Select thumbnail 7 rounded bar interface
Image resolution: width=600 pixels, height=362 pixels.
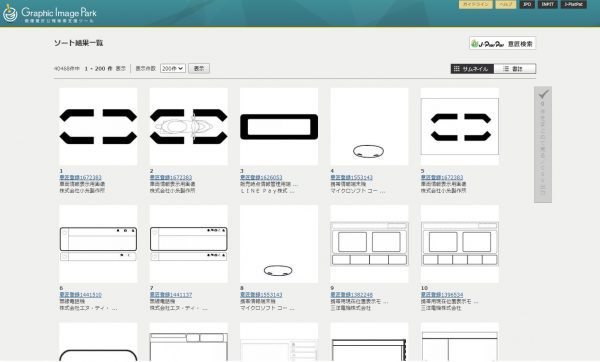pos(188,244)
